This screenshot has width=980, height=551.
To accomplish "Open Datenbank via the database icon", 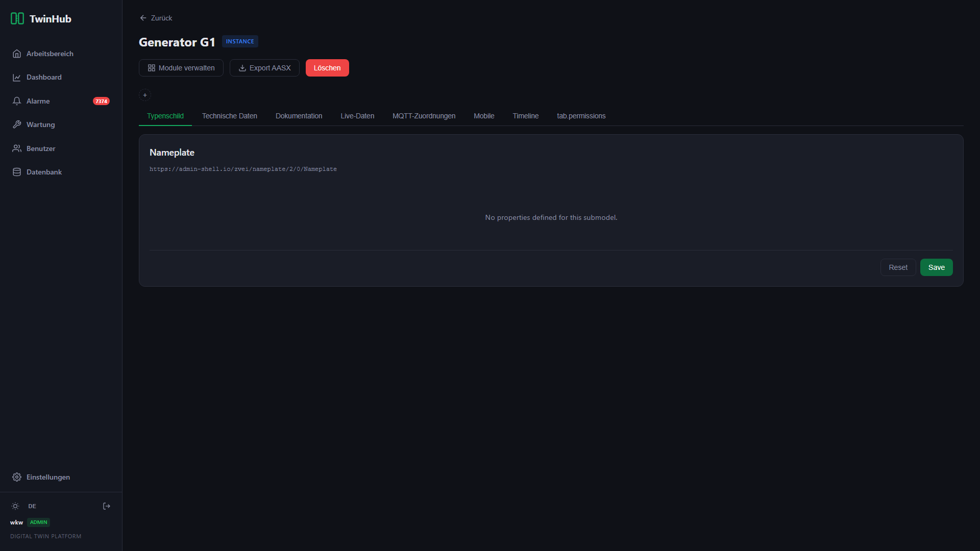I will [17, 172].
